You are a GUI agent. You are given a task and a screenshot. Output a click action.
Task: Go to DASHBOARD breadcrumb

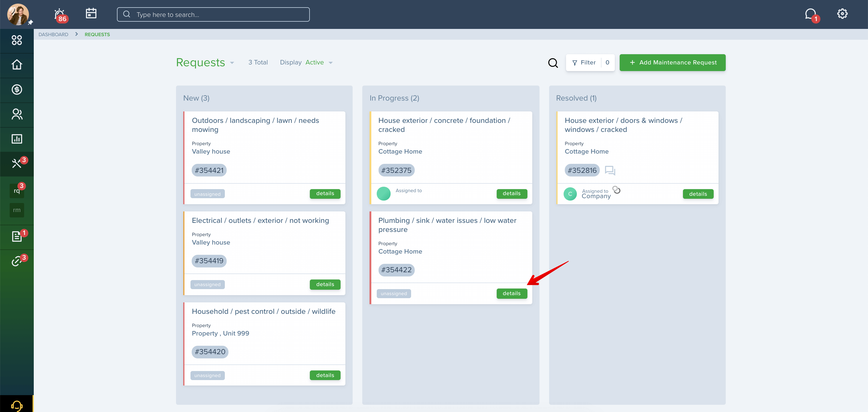click(53, 34)
